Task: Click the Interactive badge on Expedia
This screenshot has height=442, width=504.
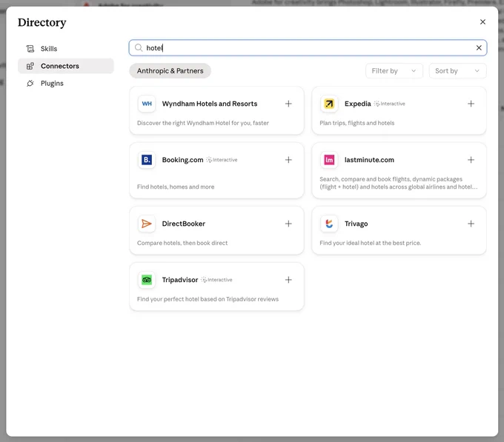Action: pyautogui.click(x=390, y=104)
